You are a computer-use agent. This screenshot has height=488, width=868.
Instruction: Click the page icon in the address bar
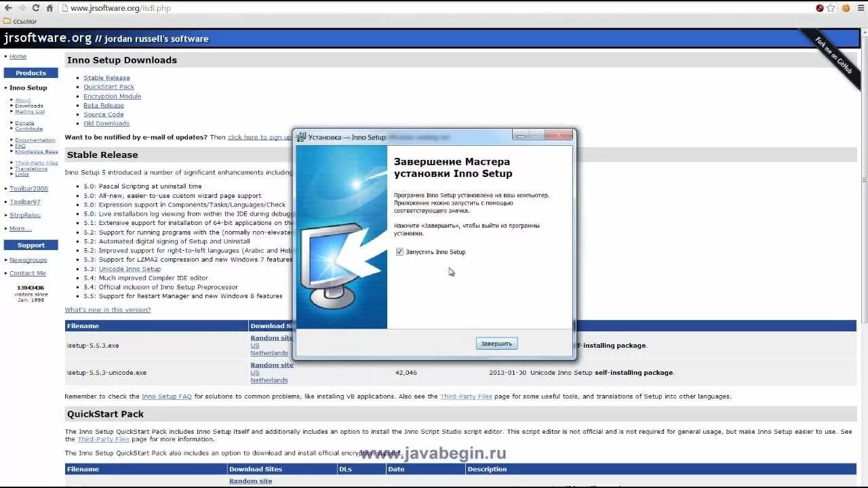tap(65, 8)
